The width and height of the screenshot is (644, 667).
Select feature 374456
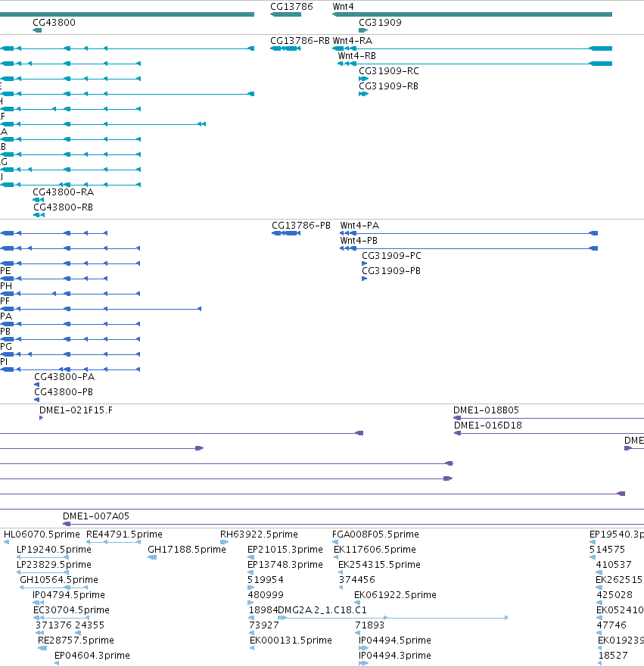[x=357, y=580]
